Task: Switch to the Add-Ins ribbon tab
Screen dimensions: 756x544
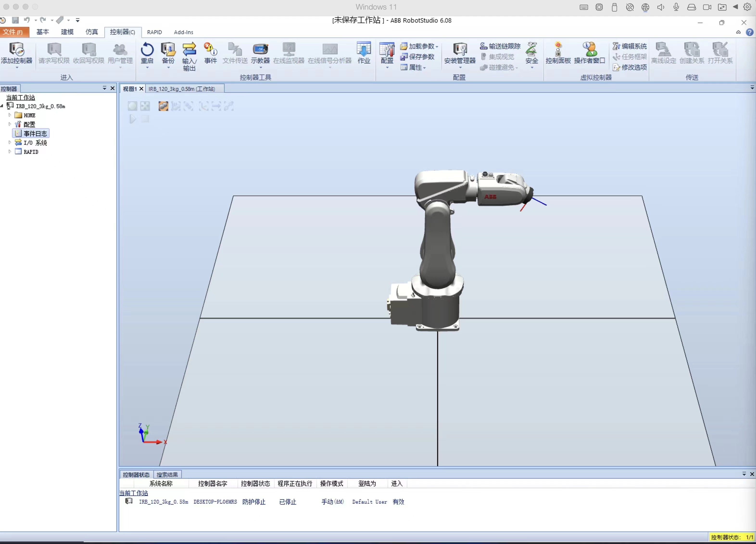Action: [183, 32]
